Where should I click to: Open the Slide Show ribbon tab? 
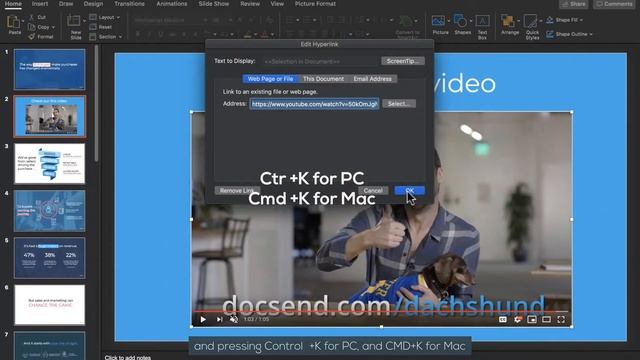213,4
